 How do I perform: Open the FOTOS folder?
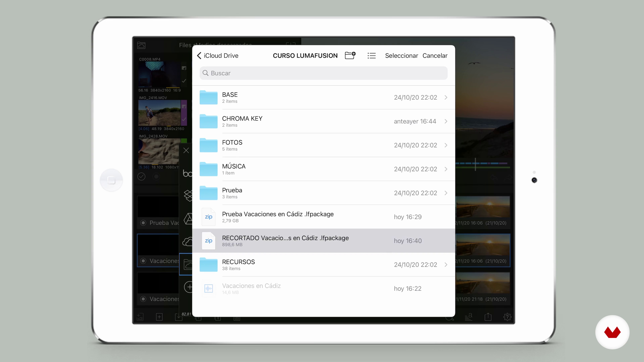click(x=323, y=145)
